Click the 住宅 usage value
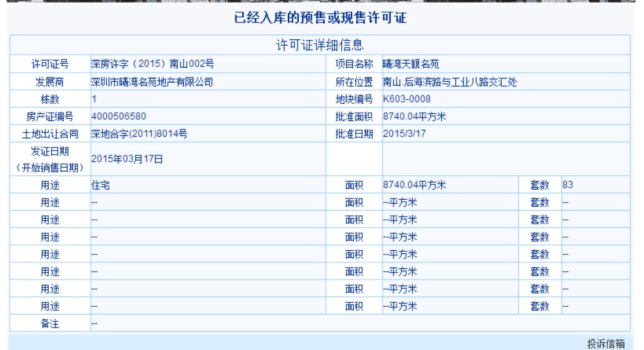Screen dimensions: 644x350 click(100, 185)
